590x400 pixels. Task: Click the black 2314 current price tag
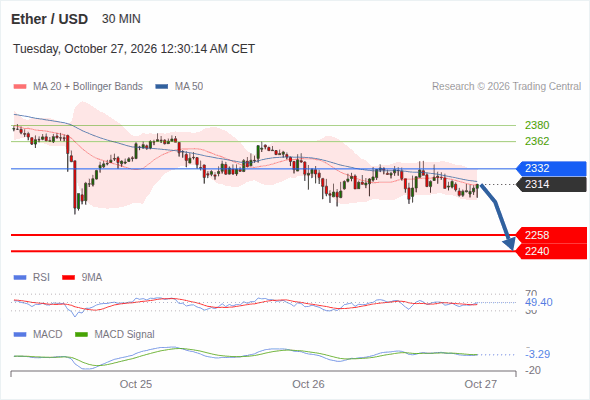[551, 184]
